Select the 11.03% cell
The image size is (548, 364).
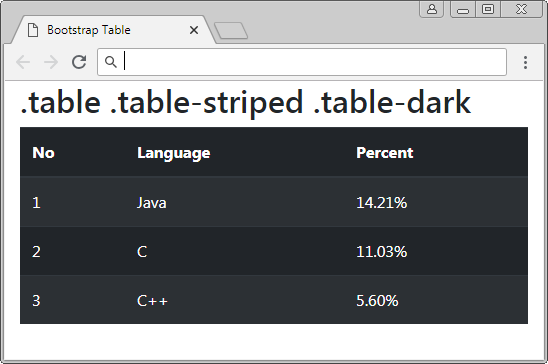[382, 252]
